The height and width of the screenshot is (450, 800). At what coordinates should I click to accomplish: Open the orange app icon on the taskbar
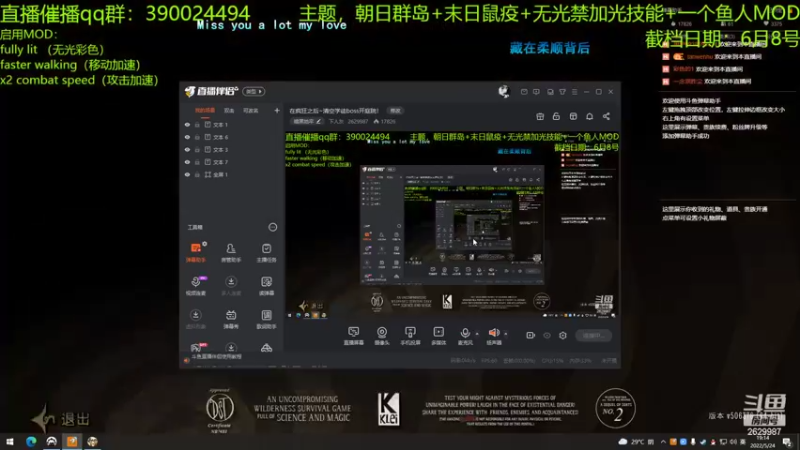[72, 441]
